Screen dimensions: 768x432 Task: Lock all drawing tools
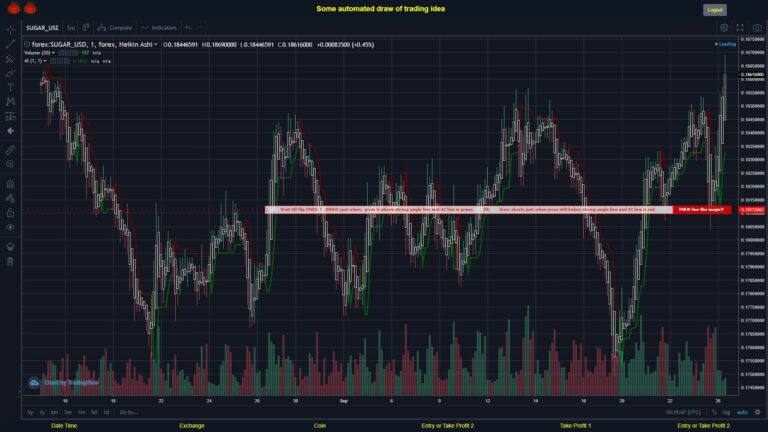[x=10, y=213]
